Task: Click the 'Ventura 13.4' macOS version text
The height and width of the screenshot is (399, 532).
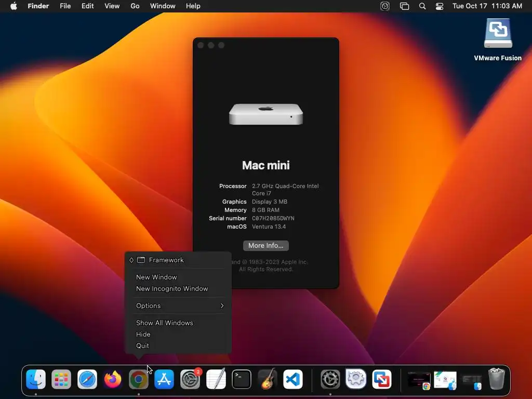Action: click(269, 227)
